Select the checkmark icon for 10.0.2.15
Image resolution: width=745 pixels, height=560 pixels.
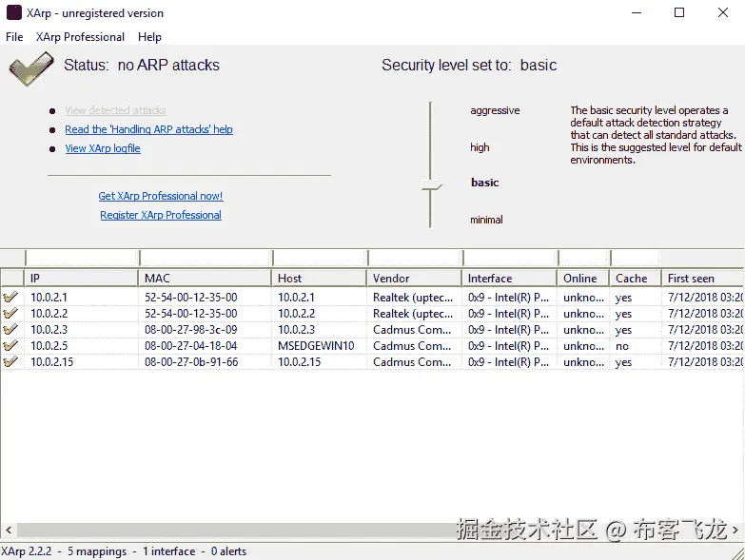coord(10,361)
